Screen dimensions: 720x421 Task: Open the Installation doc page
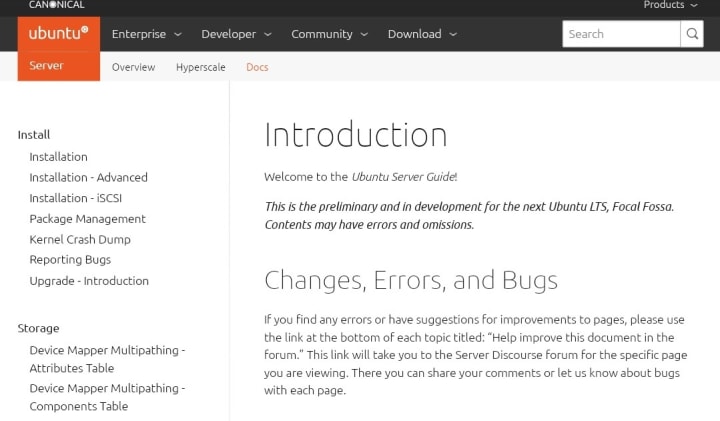pyautogui.click(x=58, y=157)
